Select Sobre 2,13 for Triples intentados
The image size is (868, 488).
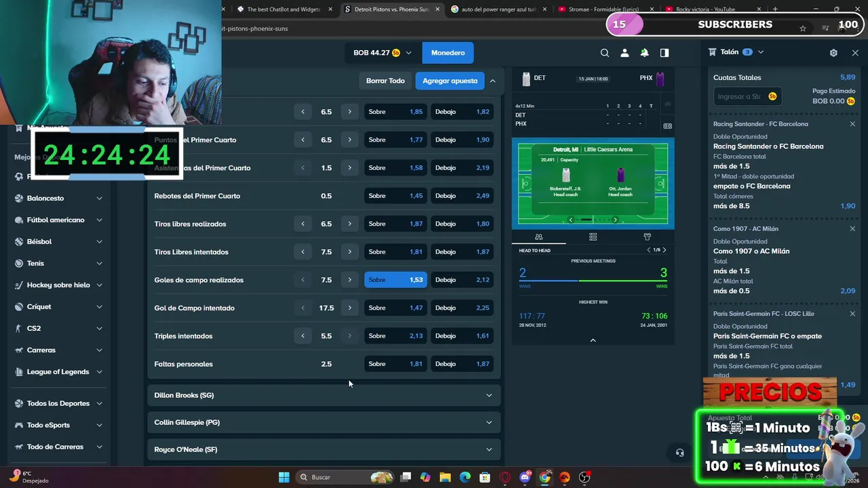(395, 336)
